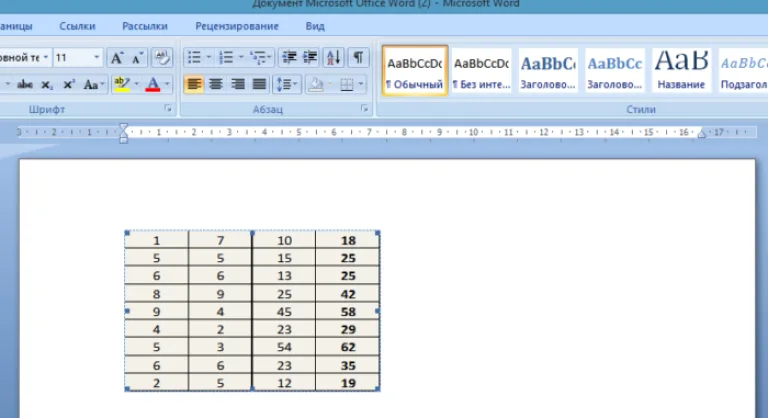Click the table cell containing 54
The width and height of the screenshot is (768, 418).
[x=284, y=347]
